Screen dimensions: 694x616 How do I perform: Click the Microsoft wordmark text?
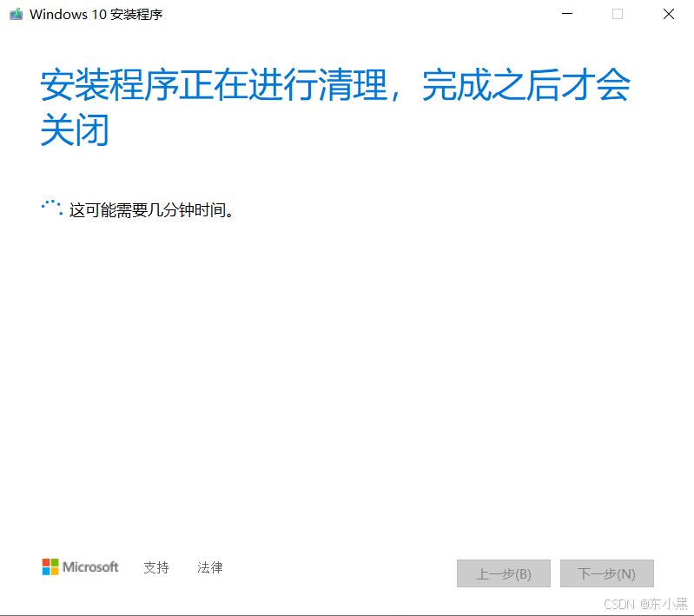[x=90, y=566]
